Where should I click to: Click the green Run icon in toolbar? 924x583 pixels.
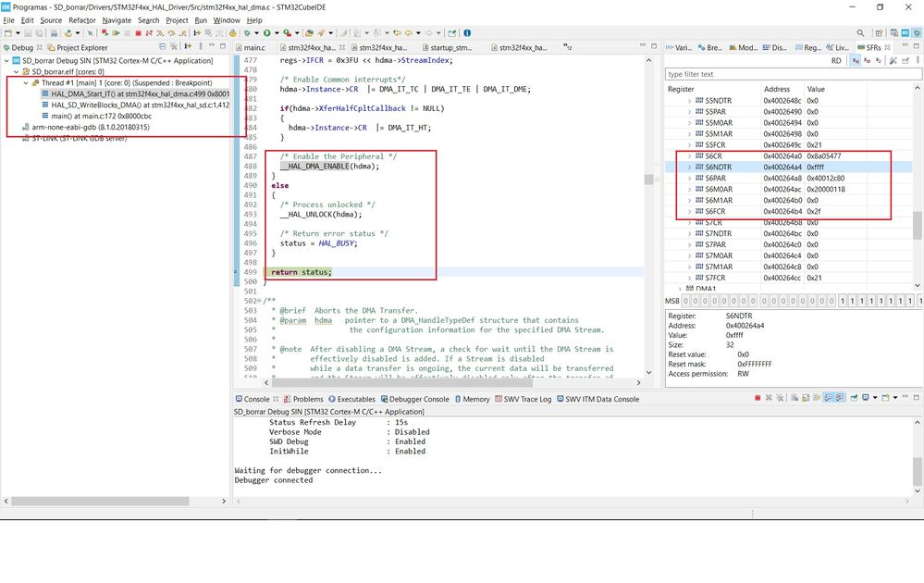pyautogui.click(x=267, y=33)
